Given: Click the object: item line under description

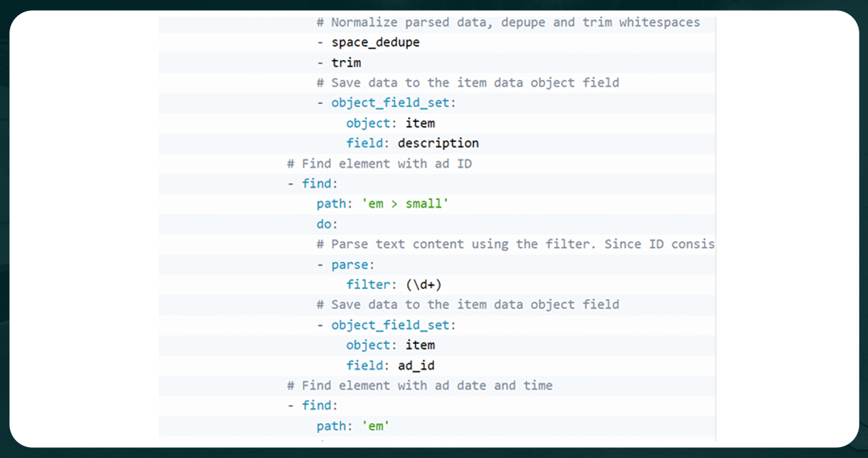Looking at the screenshot, I should (x=391, y=123).
